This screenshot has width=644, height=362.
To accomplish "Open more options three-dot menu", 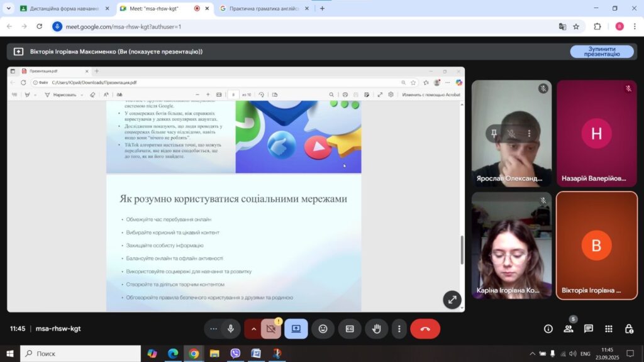I will click(x=399, y=329).
